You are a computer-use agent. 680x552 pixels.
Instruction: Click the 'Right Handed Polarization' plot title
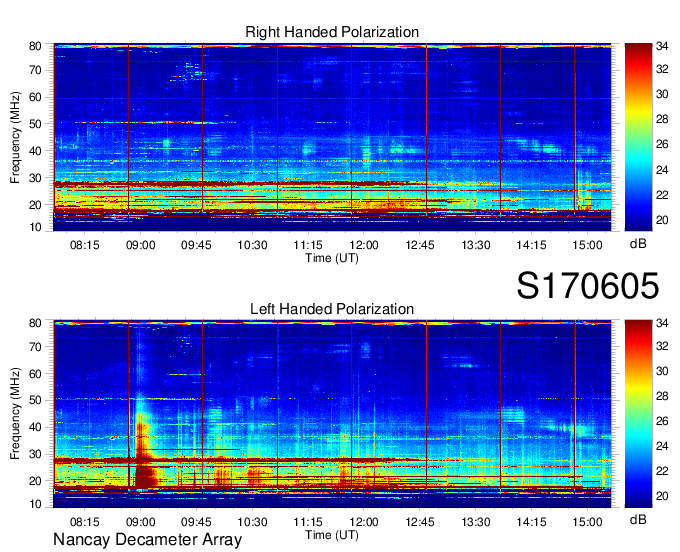[332, 32]
